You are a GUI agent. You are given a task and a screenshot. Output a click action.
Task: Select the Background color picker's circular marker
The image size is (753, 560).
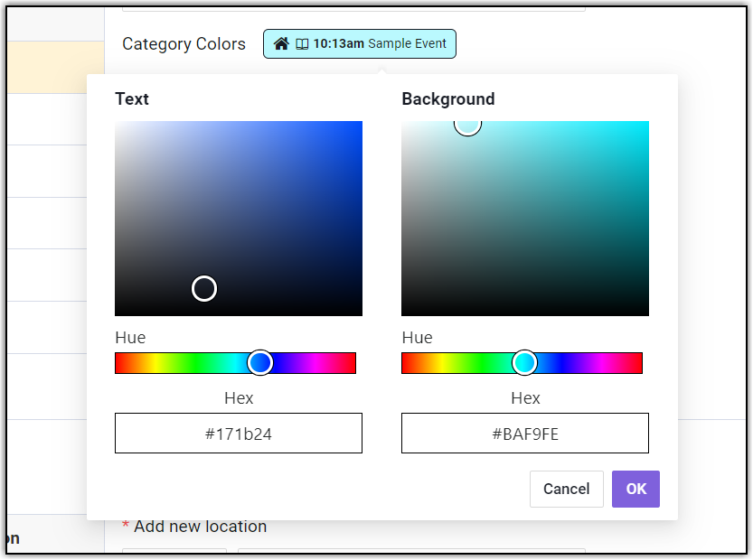click(467, 124)
